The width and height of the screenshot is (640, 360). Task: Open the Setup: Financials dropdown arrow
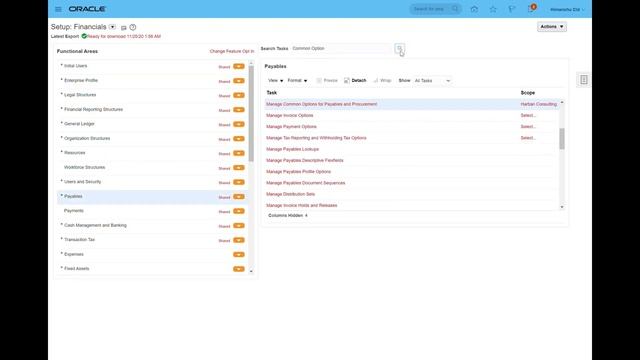(112, 27)
